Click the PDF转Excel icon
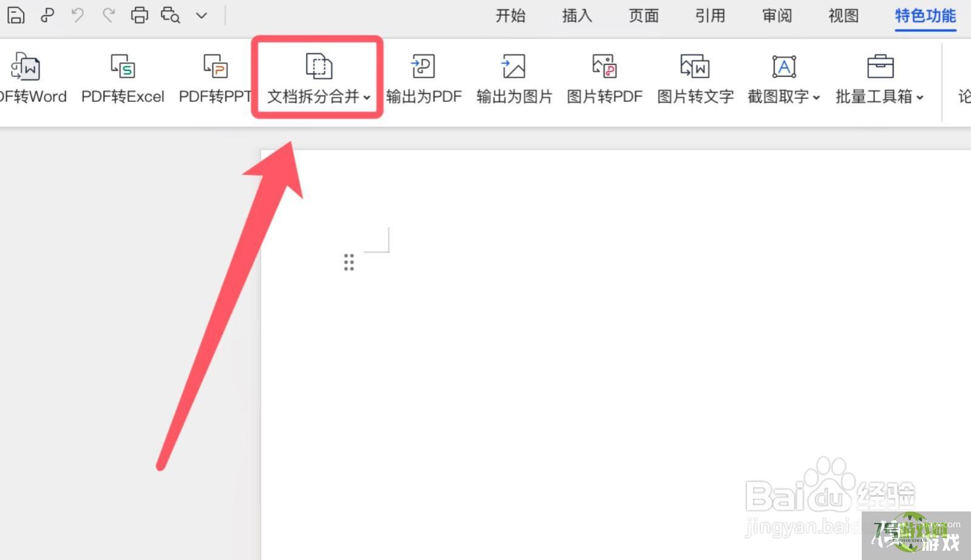The width and height of the screenshot is (971, 560). tap(123, 66)
